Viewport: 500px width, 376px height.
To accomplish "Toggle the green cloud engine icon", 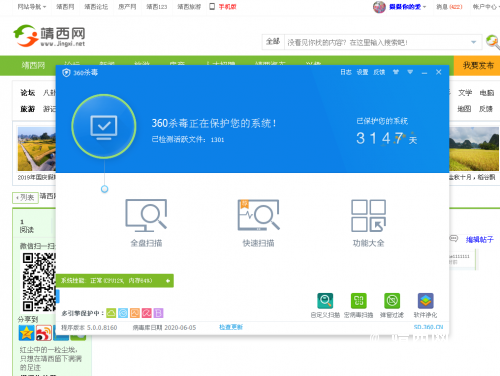I will point(111,313).
